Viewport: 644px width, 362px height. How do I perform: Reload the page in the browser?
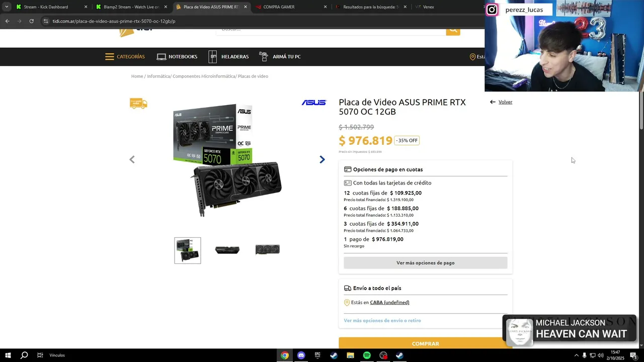point(31,21)
